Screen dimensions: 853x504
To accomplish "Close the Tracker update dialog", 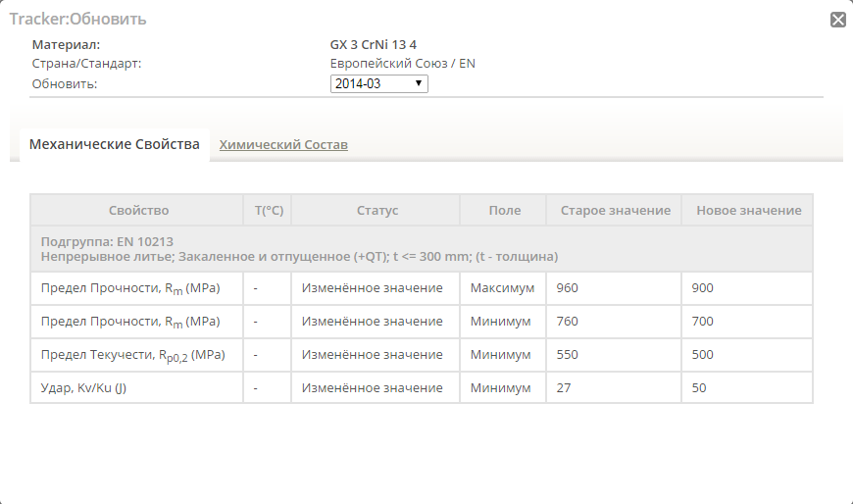I will [837, 20].
